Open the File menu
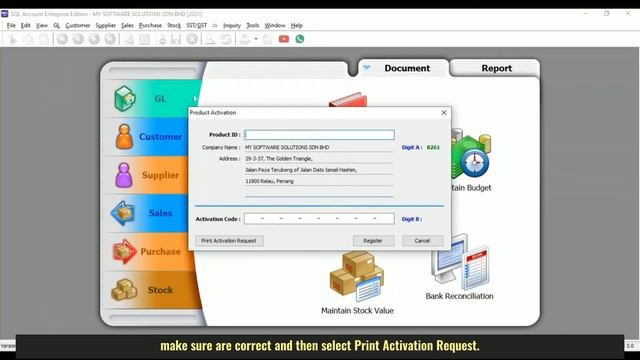The height and width of the screenshot is (360, 640). click(x=11, y=25)
